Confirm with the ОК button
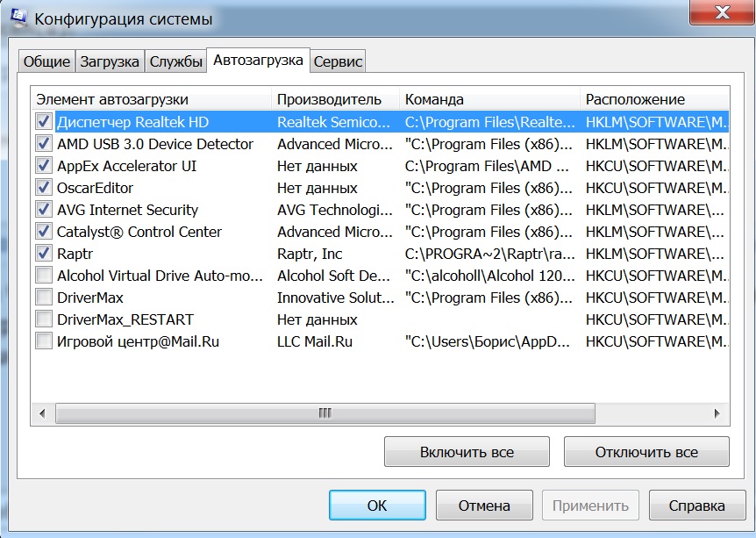Image resolution: width=756 pixels, height=538 pixels. point(377,506)
